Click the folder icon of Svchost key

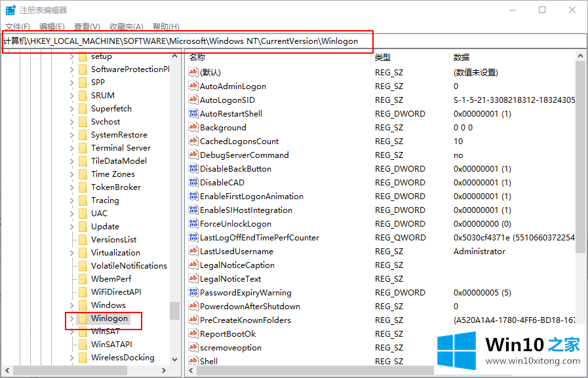pyautogui.click(x=83, y=122)
